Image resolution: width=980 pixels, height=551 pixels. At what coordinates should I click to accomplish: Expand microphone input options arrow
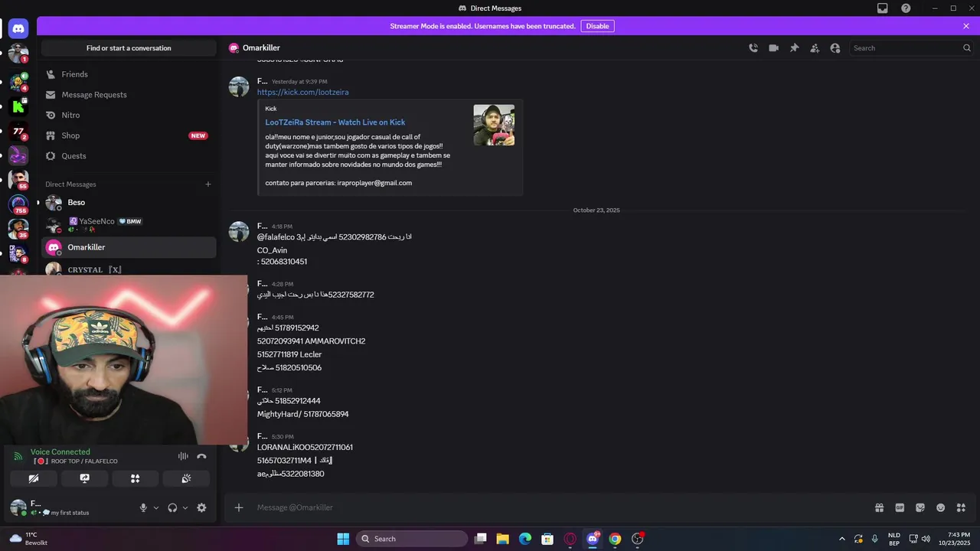point(156,507)
